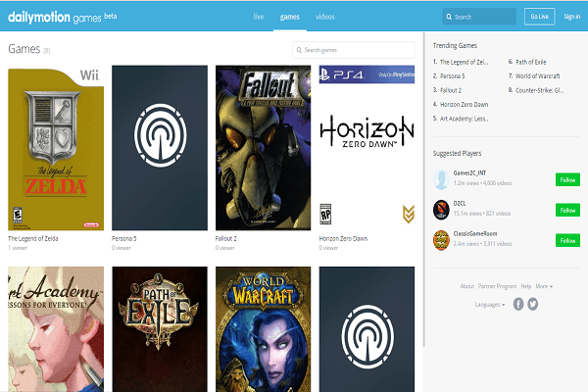Select Horizon Zero Dawn in Trending Games

(464, 104)
